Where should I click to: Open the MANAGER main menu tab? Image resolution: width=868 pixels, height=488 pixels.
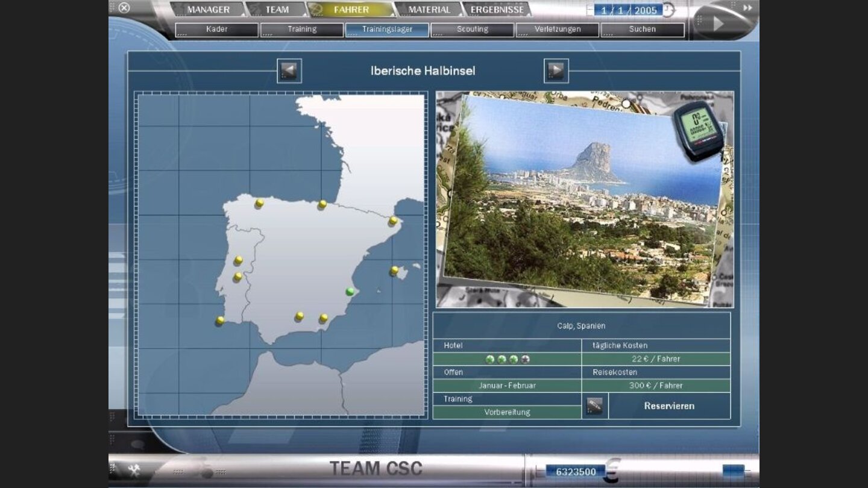point(208,10)
